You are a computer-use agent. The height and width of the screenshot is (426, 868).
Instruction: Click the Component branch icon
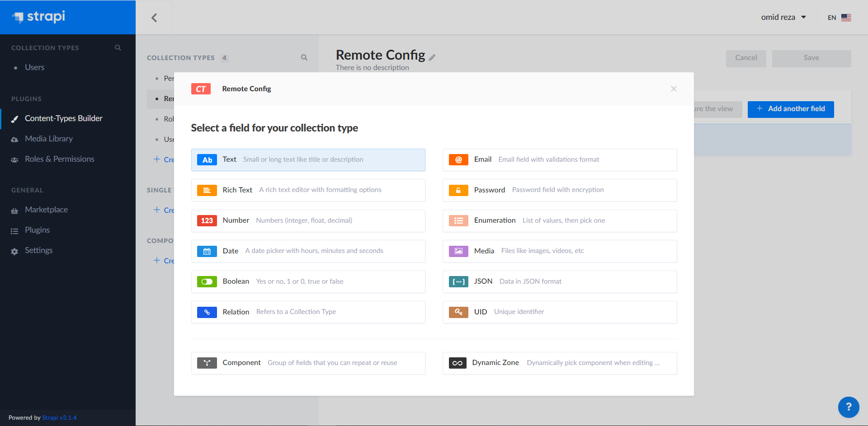(x=207, y=363)
